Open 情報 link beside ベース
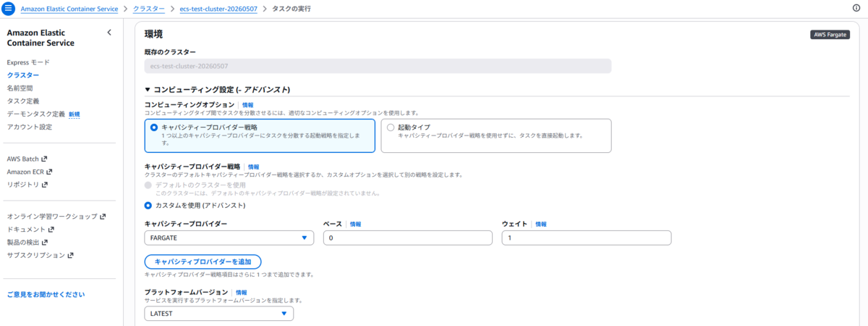868x326 pixels. coord(356,225)
